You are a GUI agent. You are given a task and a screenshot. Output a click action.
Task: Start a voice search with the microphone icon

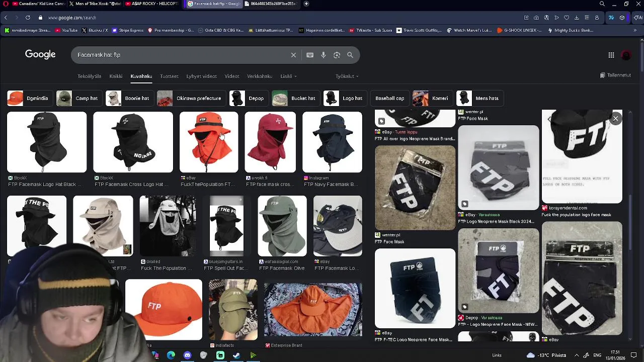324,55
